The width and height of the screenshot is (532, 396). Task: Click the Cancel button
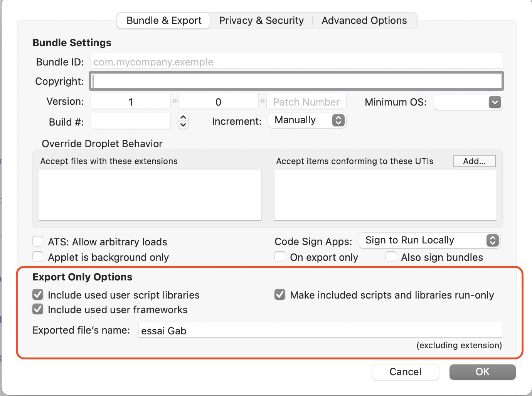click(x=405, y=372)
